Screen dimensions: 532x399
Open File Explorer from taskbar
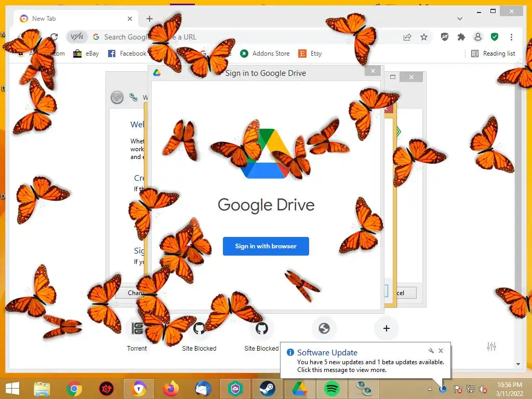point(42,389)
